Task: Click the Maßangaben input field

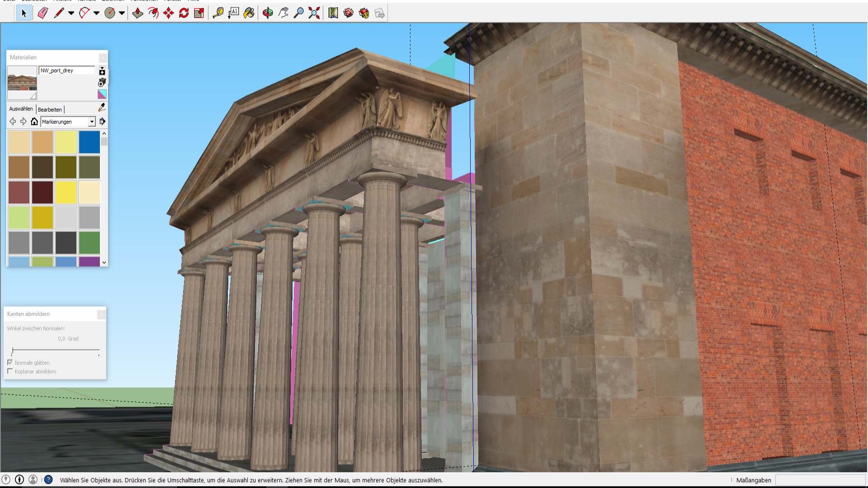Action: [820, 480]
